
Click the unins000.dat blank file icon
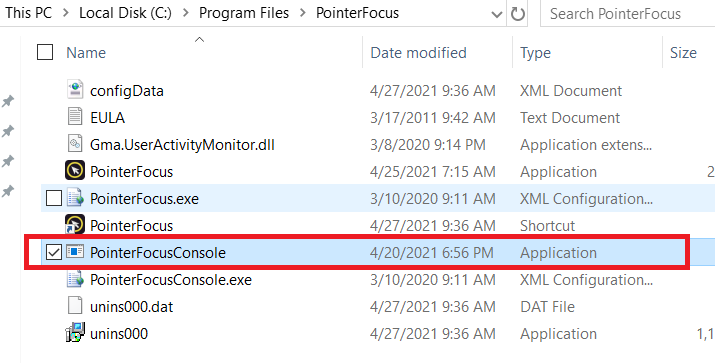point(75,306)
